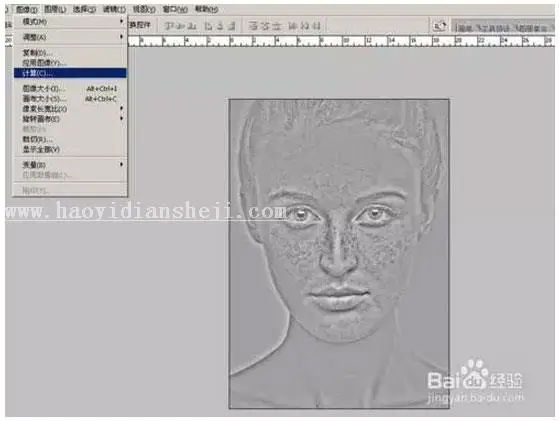This screenshot has height=421, width=559.
Task: Click the distribute horizontal centers icon
Action: click(x=305, y=26)
